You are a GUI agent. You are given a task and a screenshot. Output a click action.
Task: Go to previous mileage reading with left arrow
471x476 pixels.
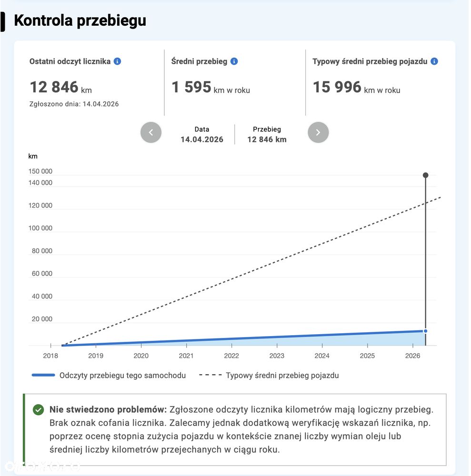[151, 132]
